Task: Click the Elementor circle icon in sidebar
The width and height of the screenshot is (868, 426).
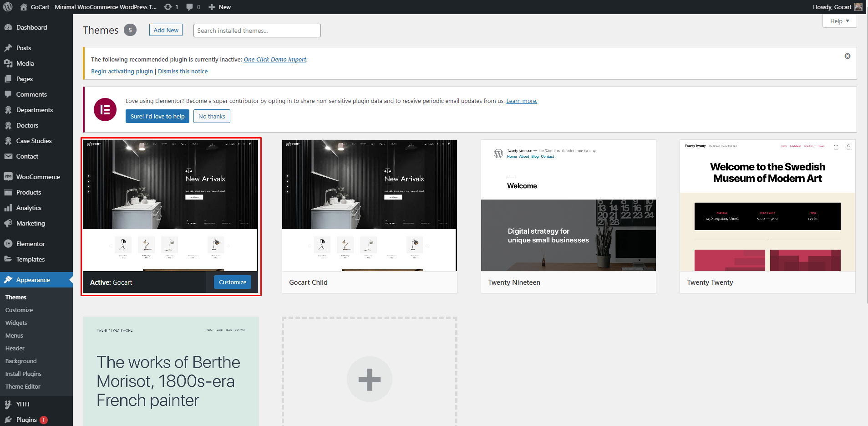Action: click(8, 244)
